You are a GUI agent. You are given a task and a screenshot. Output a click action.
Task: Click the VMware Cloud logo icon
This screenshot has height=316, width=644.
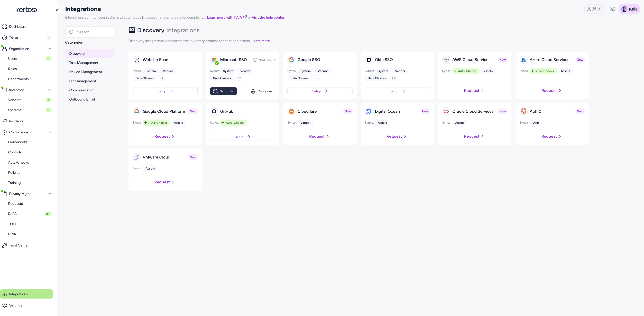136,157
